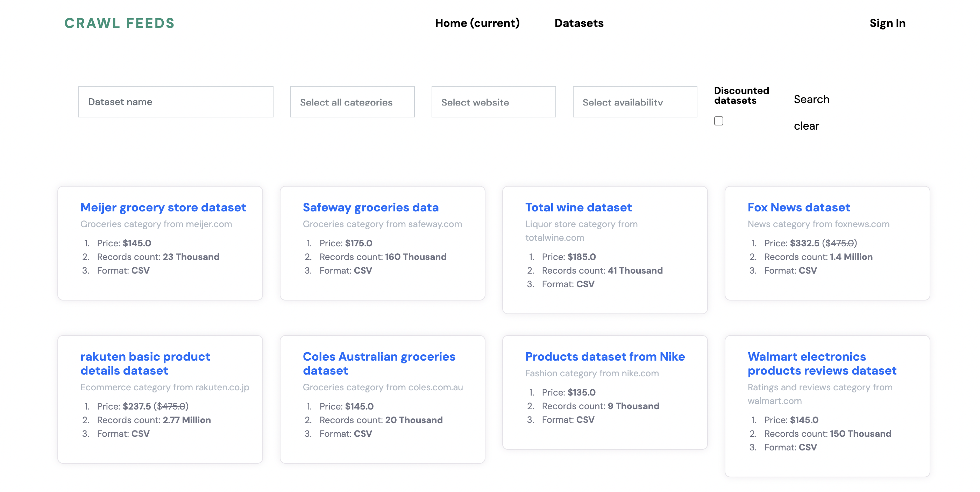Click 'Records count: 23 Thousand' text
The height and width of the screenshot is (492, 980).
pyautogui.click(x=158, y=256)
